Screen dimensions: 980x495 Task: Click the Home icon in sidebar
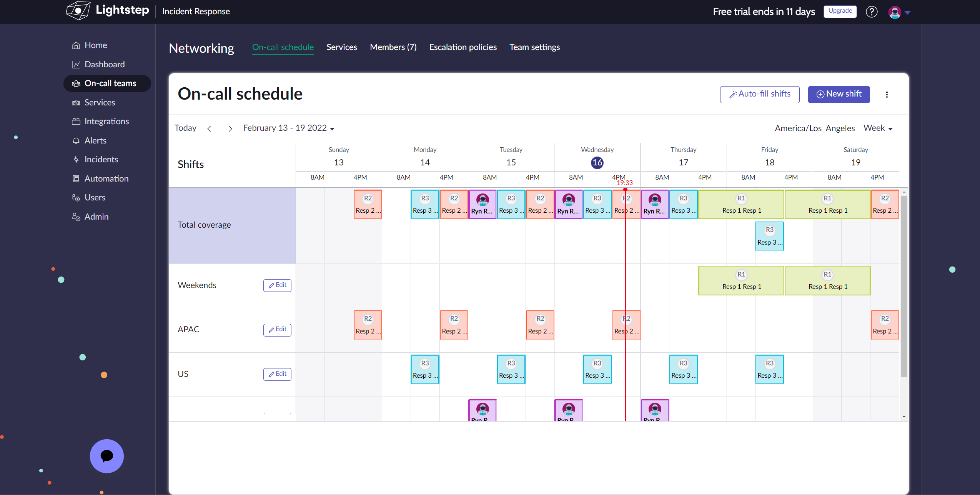click(76, 45)
